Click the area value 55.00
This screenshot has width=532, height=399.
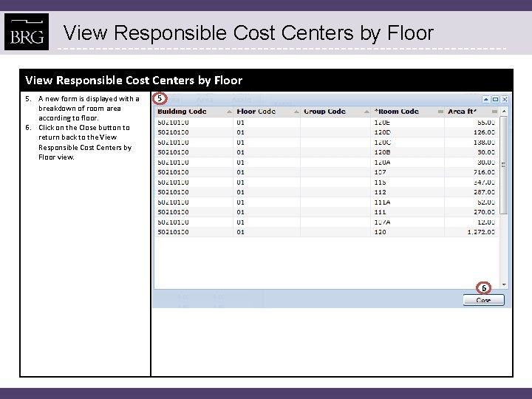pyautogui.click(x=486, y=123)
